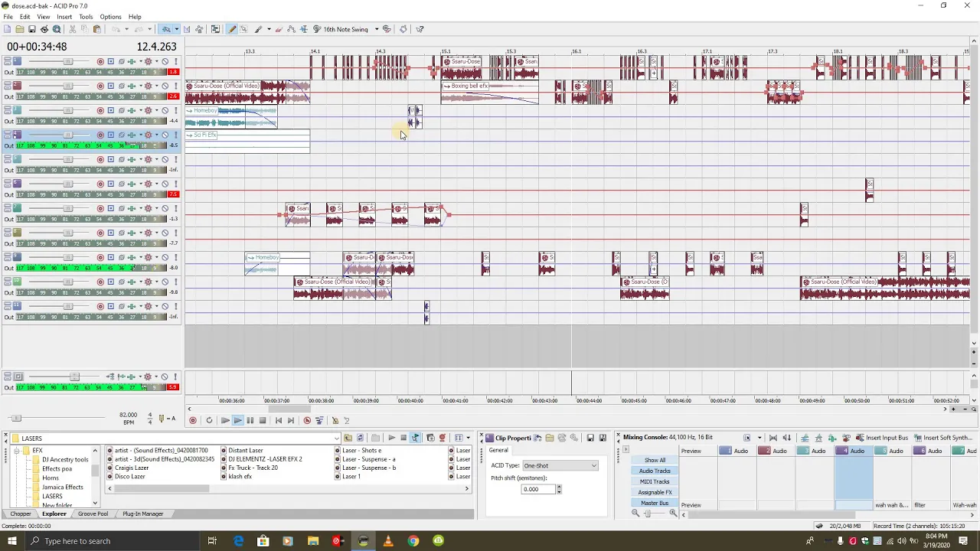Click the Open folder icon in main toolbar
980x551 pixels.
[19, 29]
